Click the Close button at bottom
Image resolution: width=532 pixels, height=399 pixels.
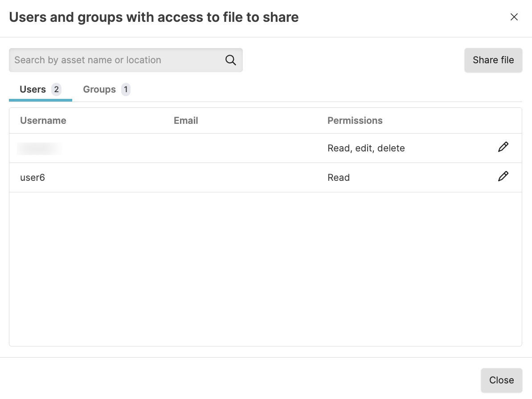point(501,380)
